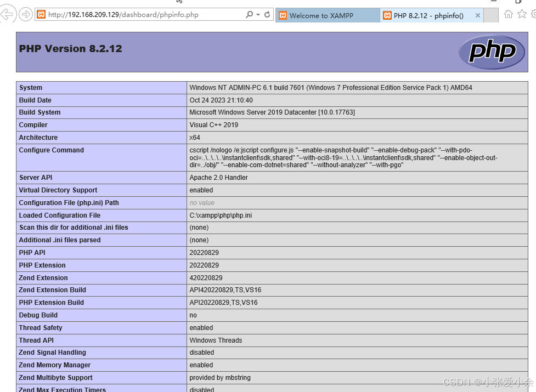The image size is (536, 392).
Task: Open a new blank tab
Action: tap(491, 15)
